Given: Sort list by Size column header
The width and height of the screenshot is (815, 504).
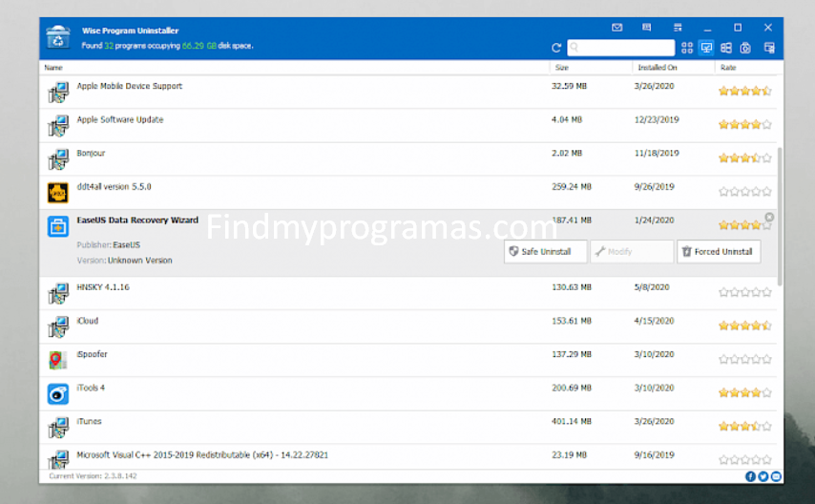Looking at the screenshot, I should point(561,68).
